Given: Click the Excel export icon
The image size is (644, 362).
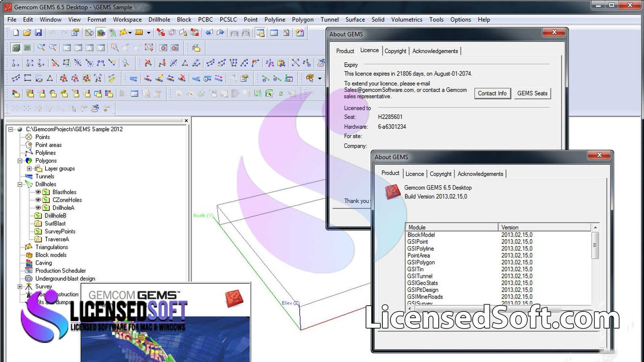Looking at the screenshot, I should [269, 93].
